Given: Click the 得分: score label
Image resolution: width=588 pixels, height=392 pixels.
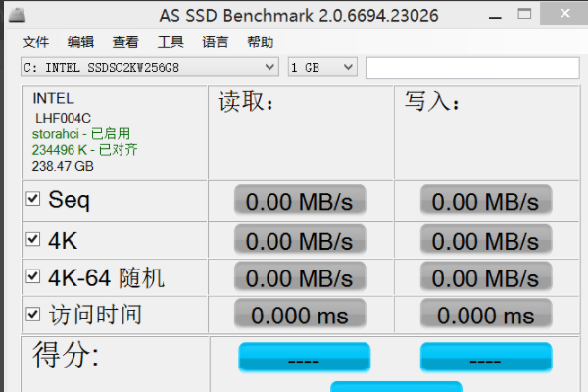Looking at the screenshot, I should tap(66, 354).
